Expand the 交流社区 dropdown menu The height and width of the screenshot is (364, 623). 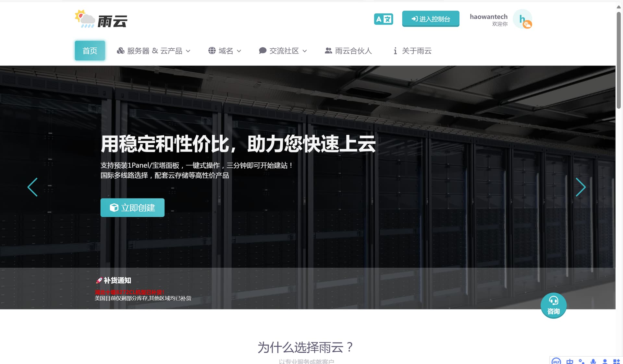[283, 51]
